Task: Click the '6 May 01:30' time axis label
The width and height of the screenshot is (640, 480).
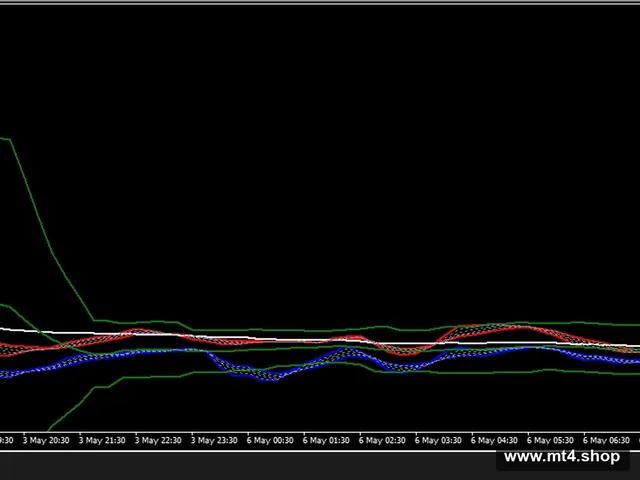Action: (326, 441)
